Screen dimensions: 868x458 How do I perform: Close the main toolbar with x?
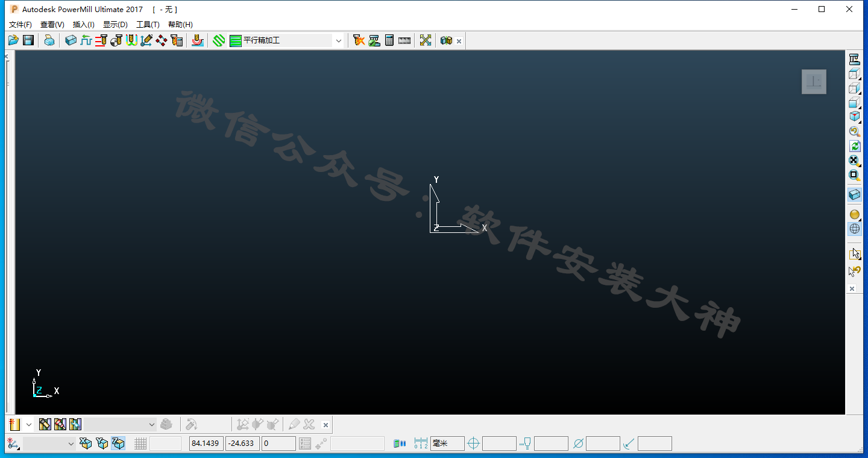(459, 41)
